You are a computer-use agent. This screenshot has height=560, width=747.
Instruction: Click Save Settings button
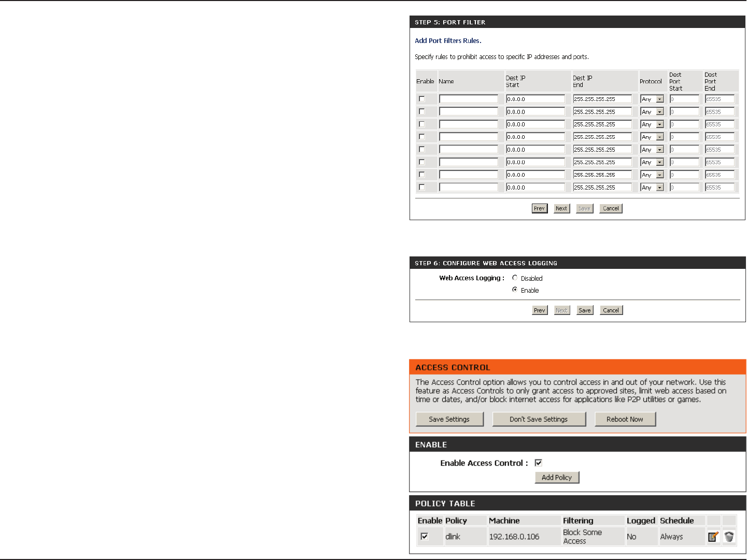(x=449, y=419)
